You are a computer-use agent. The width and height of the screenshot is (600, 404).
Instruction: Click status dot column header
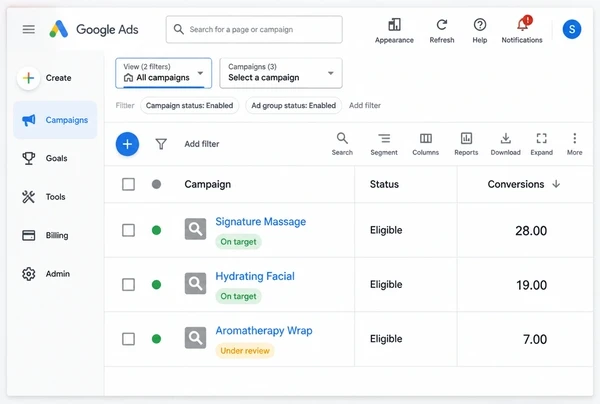click(156, 184)
